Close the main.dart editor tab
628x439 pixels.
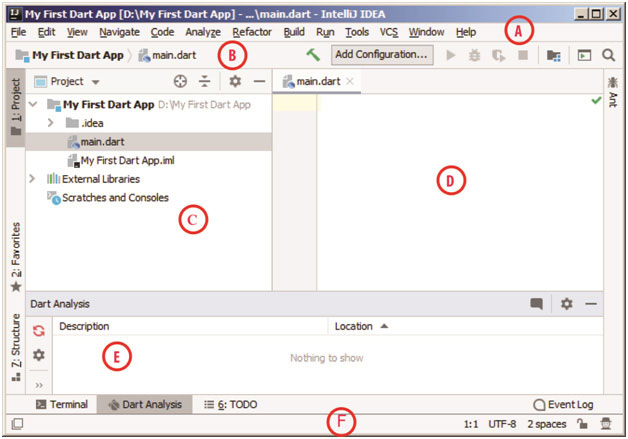tap(349, 81)
